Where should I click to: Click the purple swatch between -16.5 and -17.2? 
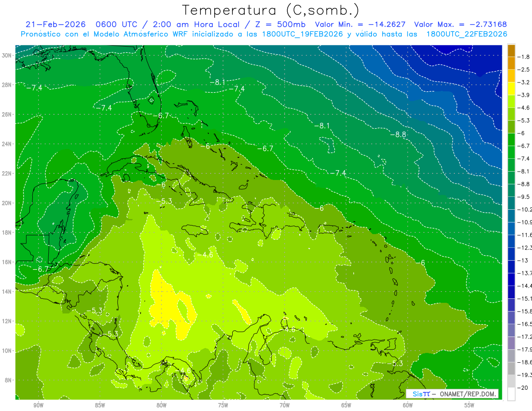pyautogui.click(x=511, y=330)
